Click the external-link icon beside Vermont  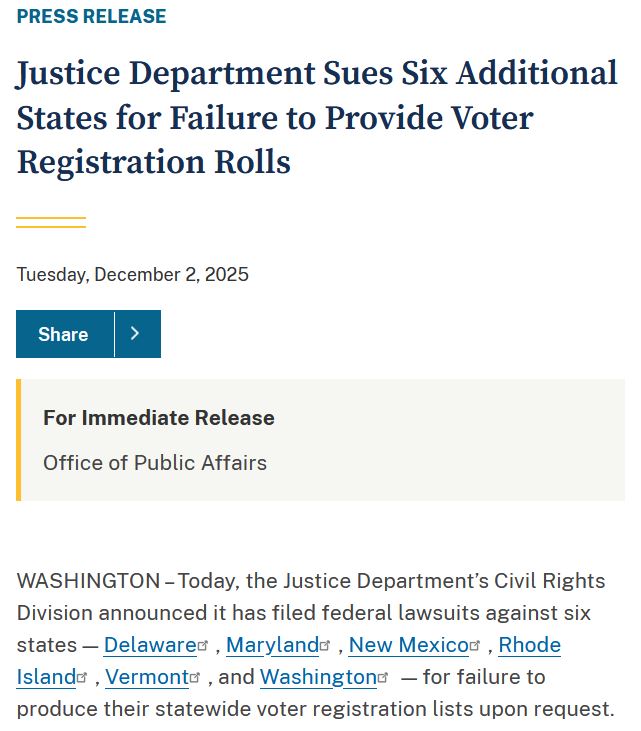tap(195, 678)
